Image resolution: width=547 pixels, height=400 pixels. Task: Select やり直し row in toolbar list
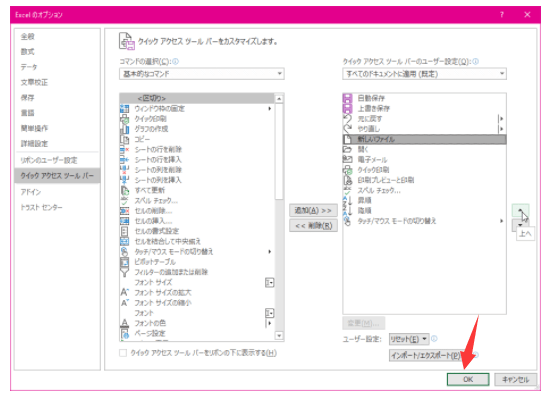pyautogui.click(x=425, y=129)
